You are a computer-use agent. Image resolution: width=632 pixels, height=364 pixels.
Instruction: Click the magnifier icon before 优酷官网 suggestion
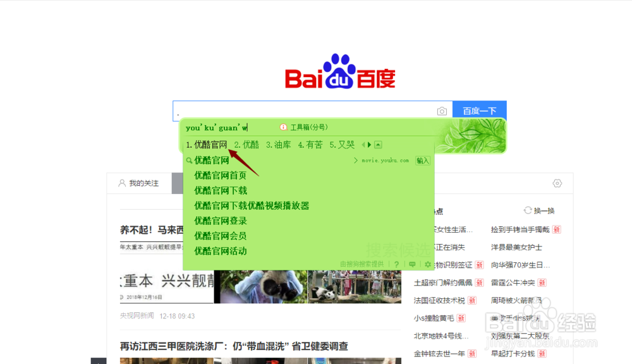click(189, 160)
